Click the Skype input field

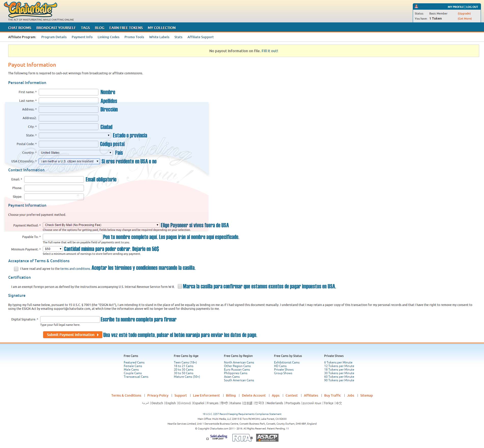pyautogui.click(x=54, y=197)
